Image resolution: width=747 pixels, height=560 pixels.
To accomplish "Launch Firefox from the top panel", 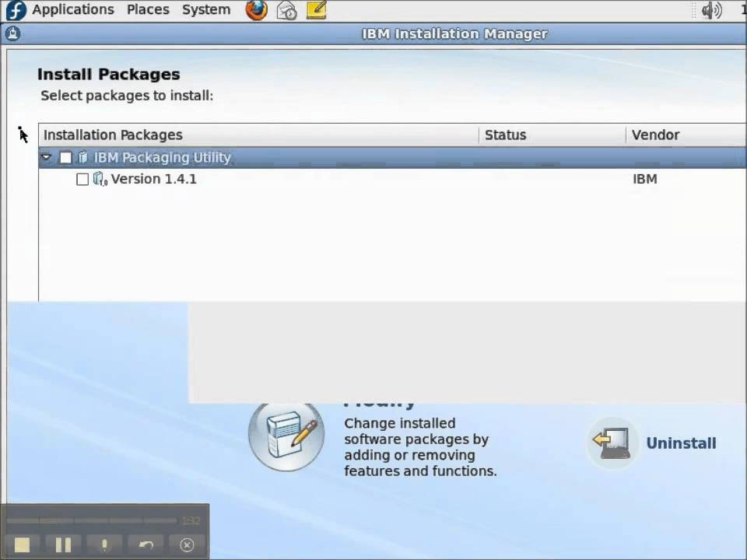I will (x=256, y=10).
